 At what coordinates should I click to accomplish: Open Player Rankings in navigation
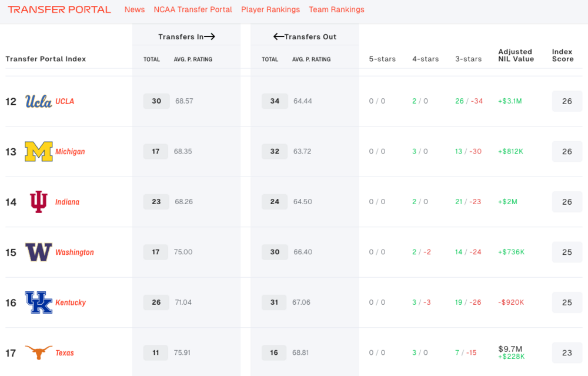[x=270, y=9]
